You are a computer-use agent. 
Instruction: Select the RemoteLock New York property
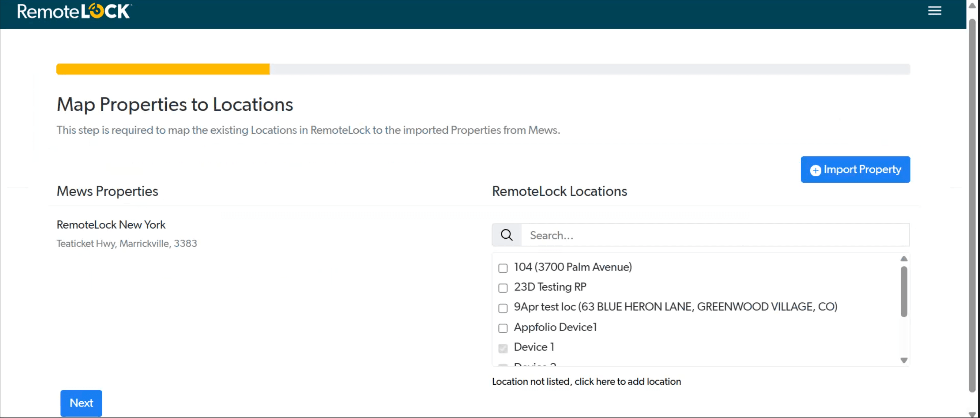coord(111,225)
